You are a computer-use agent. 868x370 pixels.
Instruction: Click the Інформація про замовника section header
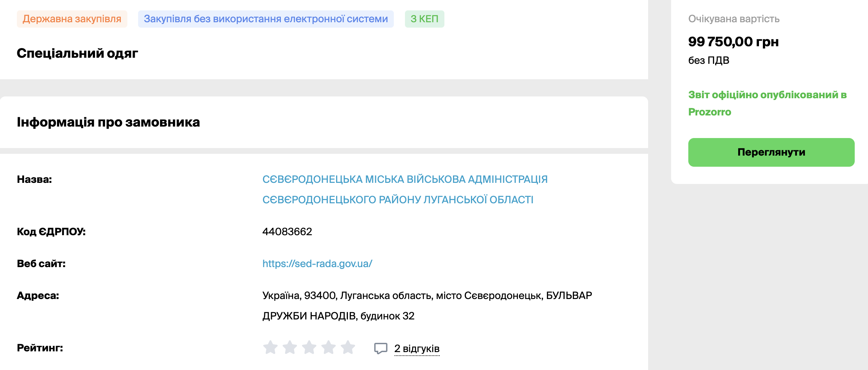pyautogui.click(x=108, y=122)
